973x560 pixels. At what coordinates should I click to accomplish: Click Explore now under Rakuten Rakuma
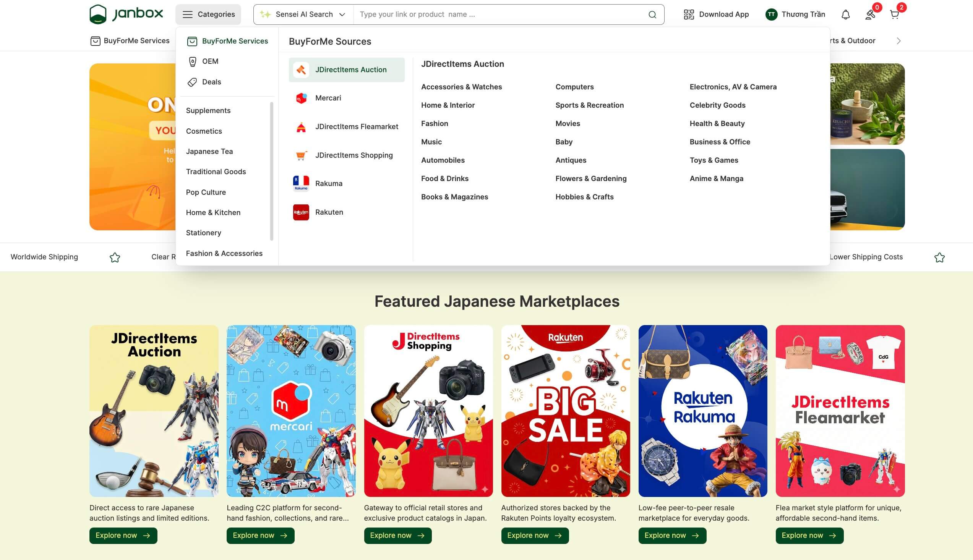[672, 536]
